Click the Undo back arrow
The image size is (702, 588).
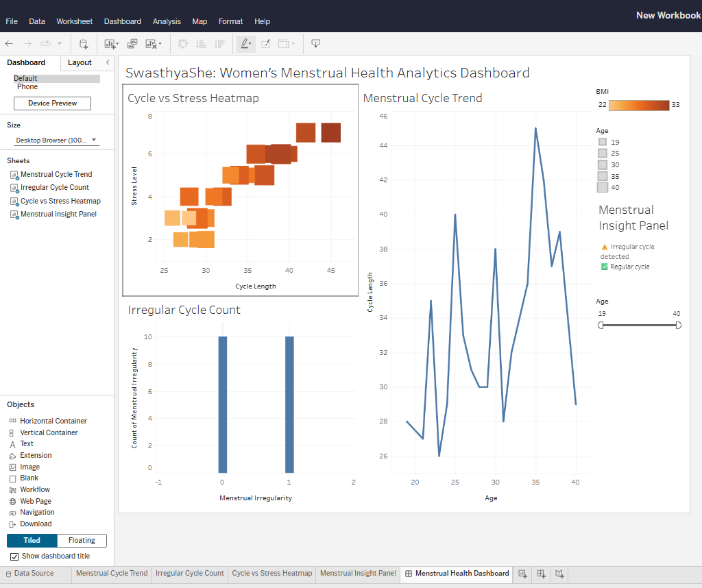tap(9, 43)
